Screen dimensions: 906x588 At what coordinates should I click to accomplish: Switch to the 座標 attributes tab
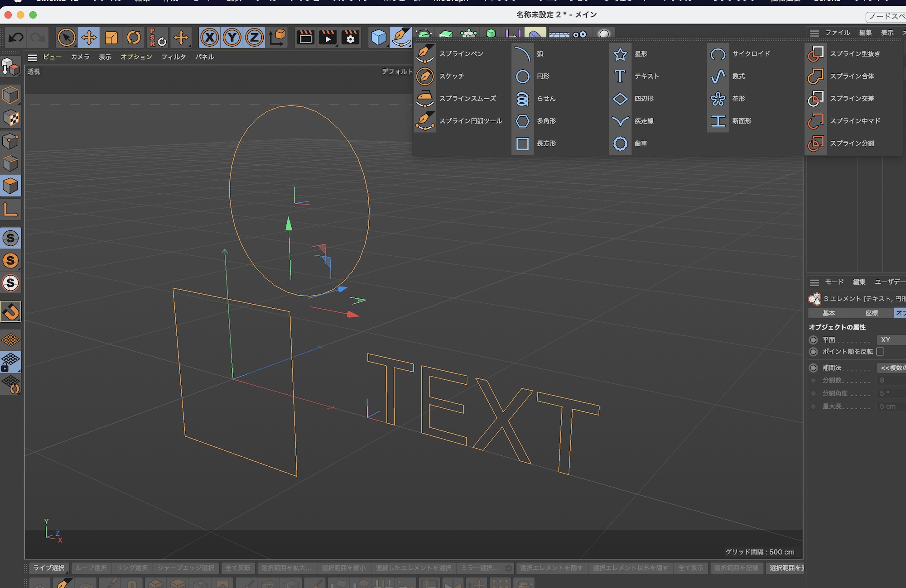click(x=871, y=313)
